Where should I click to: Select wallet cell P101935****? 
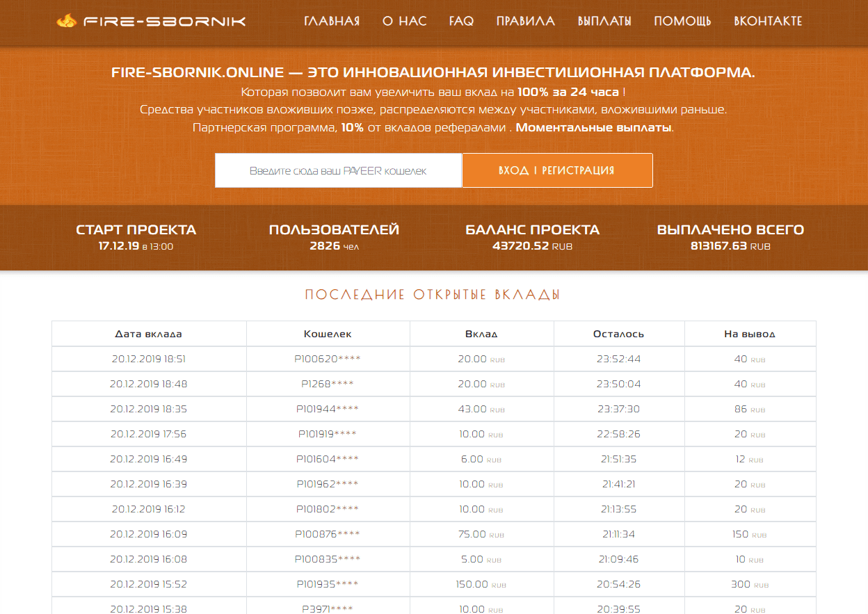[328, 584]
